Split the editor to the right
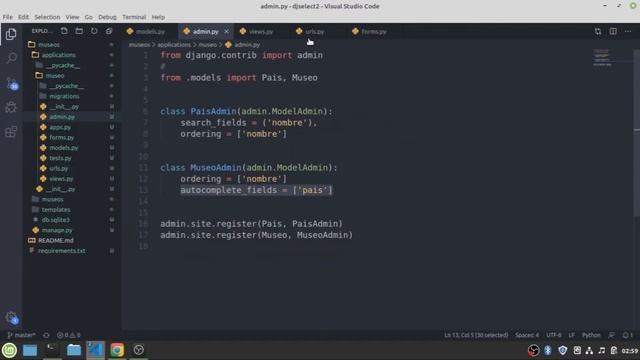This screenshot has width=640, height=360. coord(613,31)
